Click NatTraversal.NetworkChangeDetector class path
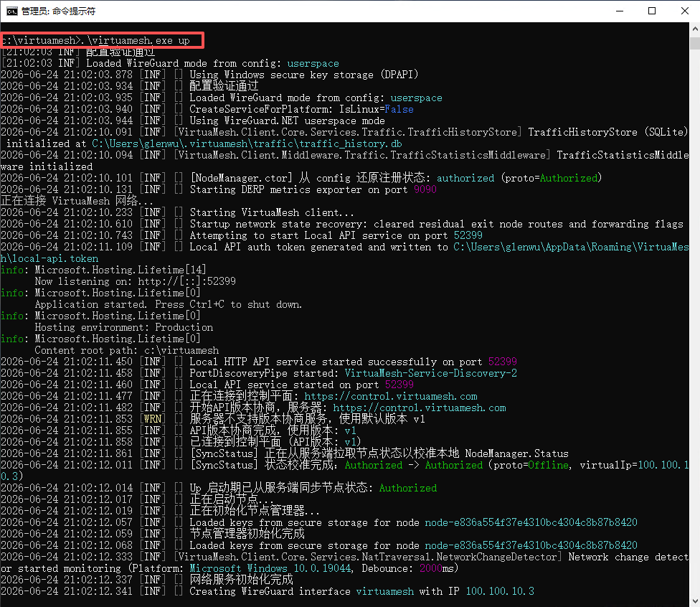 pyautogui.click(x=367, y=557)
